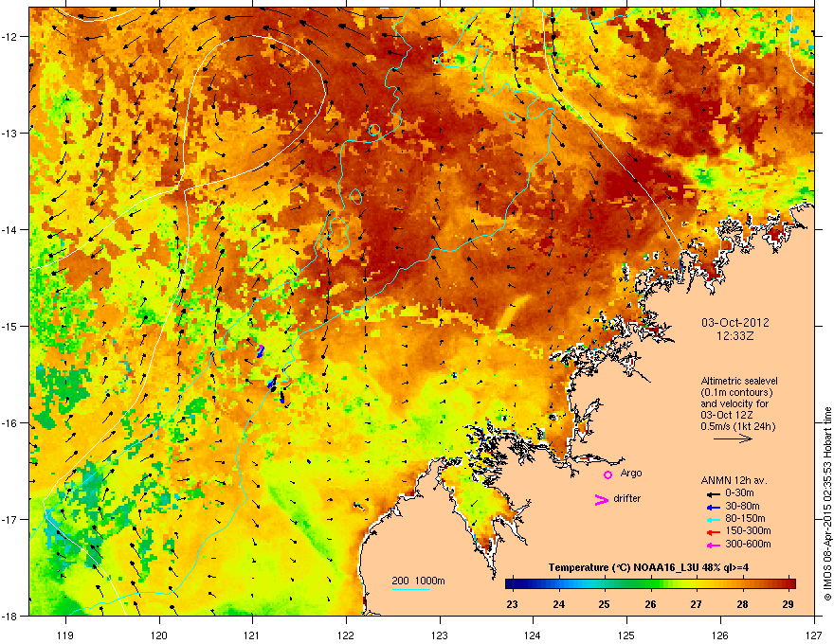Click the '30-80m' legend label
Viewport: 834px width, 644px height.
click(x=742, y=506)
